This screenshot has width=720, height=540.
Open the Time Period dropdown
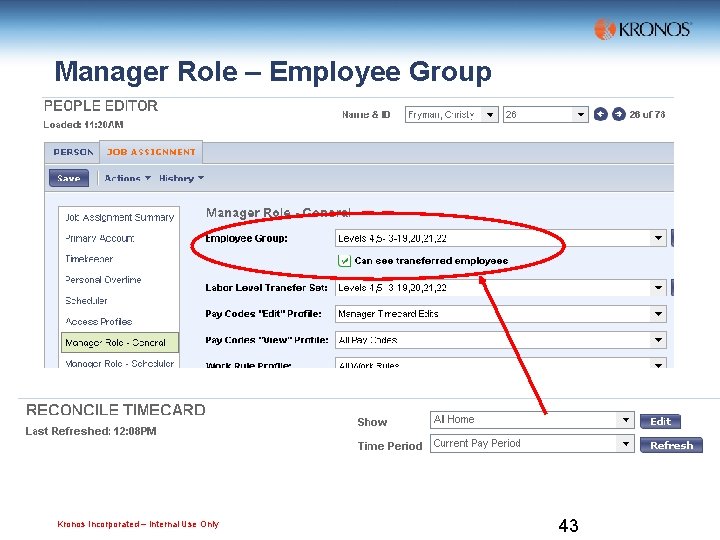coord(532,444)
